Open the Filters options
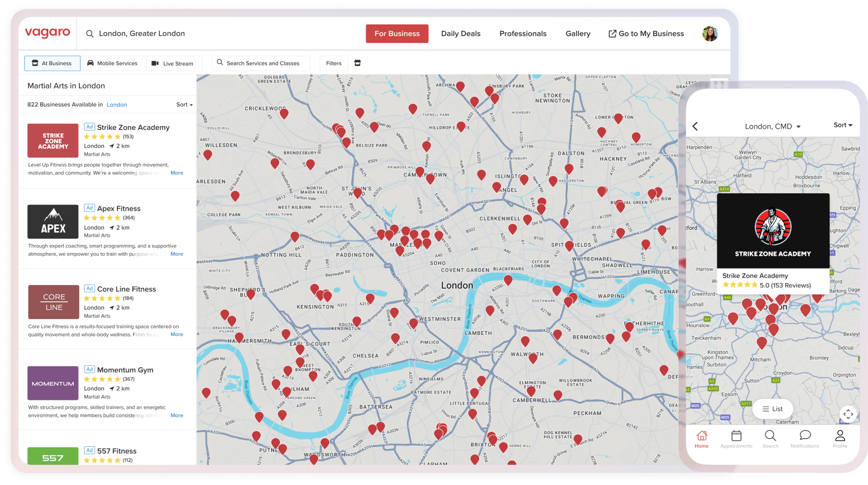868x485 pixels. tap(334, 63)
